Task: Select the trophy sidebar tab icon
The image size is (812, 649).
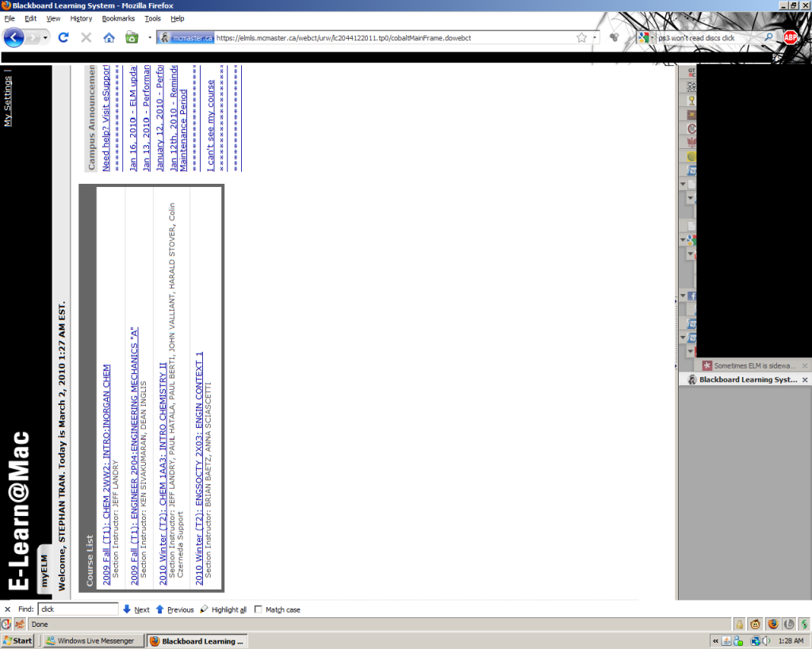Action: [691, 101]
